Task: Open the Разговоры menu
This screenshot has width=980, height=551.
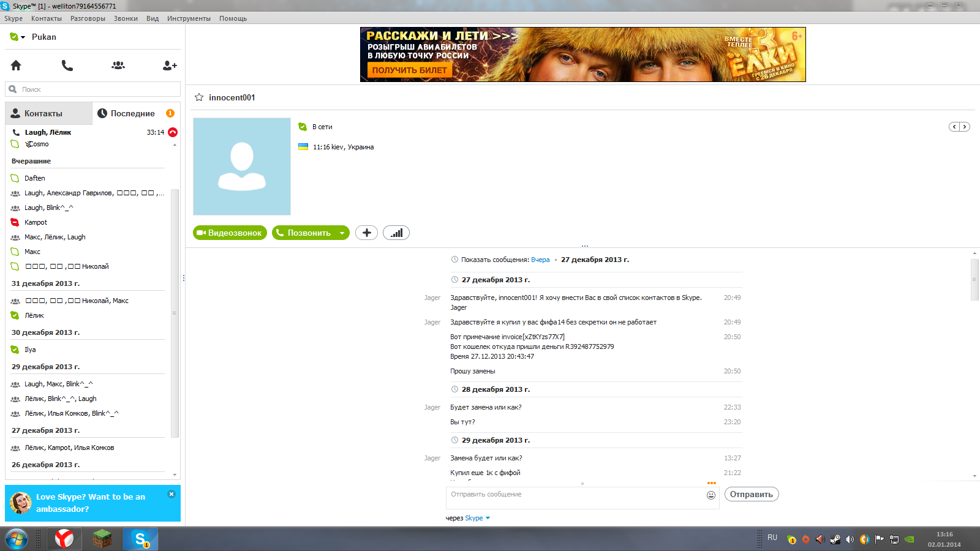Action: pyautogui.click(x=88, y=18)
